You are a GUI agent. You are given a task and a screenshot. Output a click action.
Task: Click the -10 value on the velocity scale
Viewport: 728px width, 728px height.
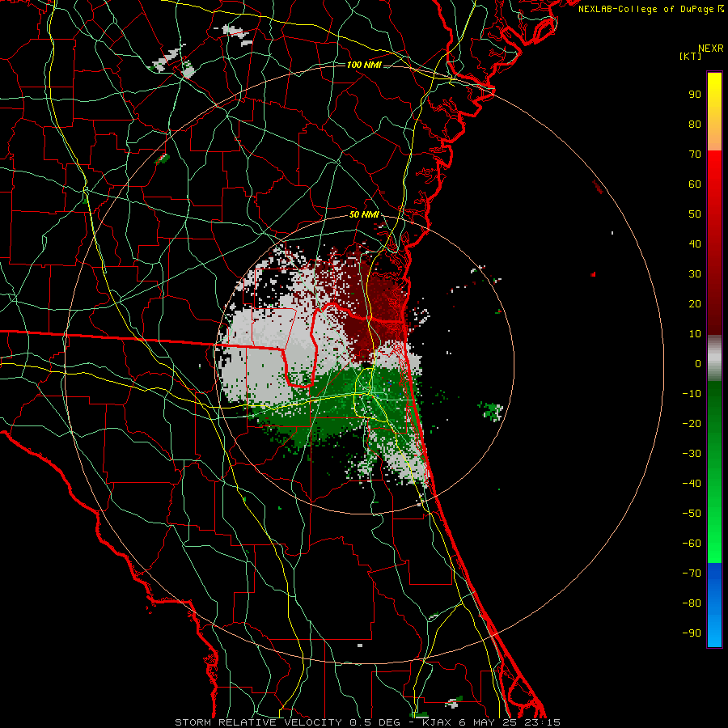click(692, 394)
